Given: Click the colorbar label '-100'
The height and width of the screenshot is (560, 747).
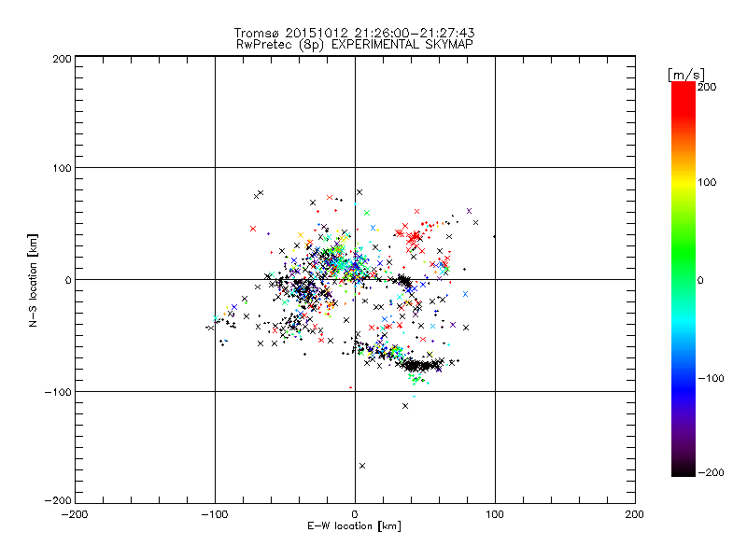Looking at the screenshot, I should pyautogui.click(x=711, y=378).
